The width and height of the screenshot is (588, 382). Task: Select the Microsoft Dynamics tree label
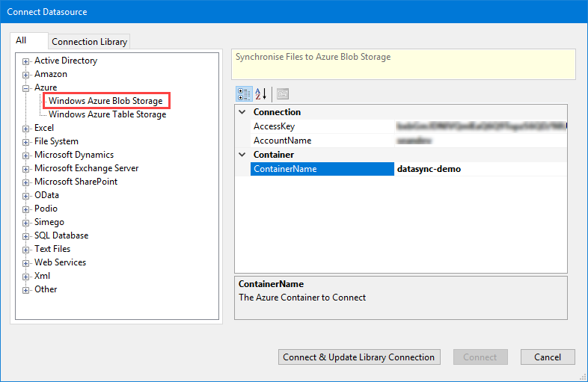[74, 155]
